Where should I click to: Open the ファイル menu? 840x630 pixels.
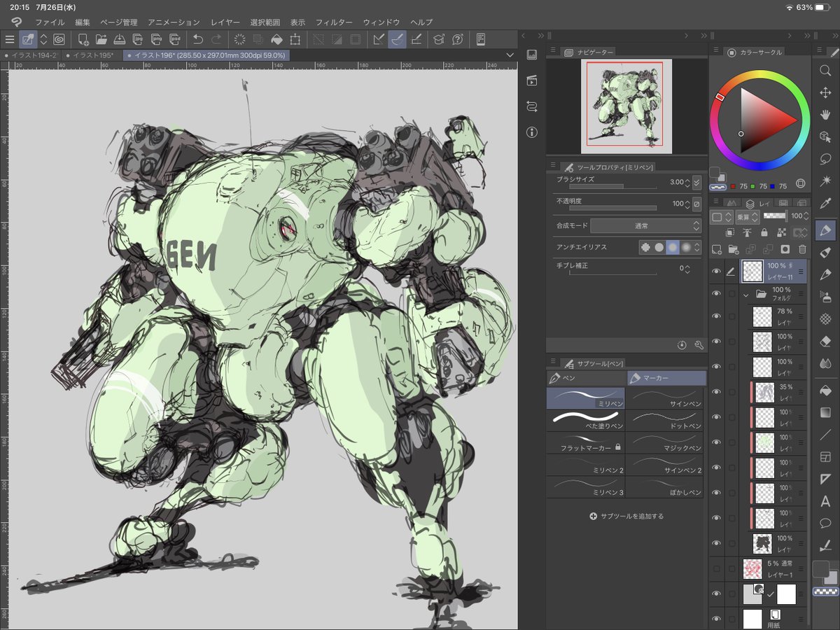click(x=50, y=22)
